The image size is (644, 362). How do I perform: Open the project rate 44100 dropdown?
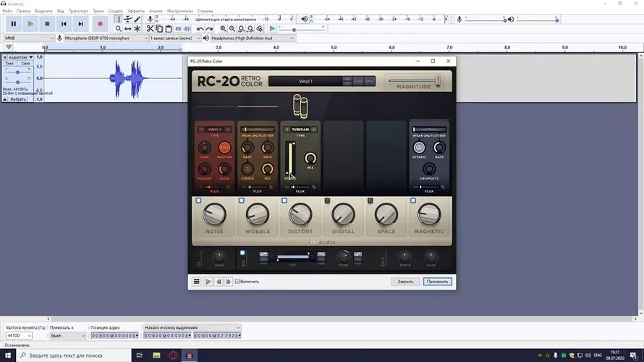[x=19, y=336]
